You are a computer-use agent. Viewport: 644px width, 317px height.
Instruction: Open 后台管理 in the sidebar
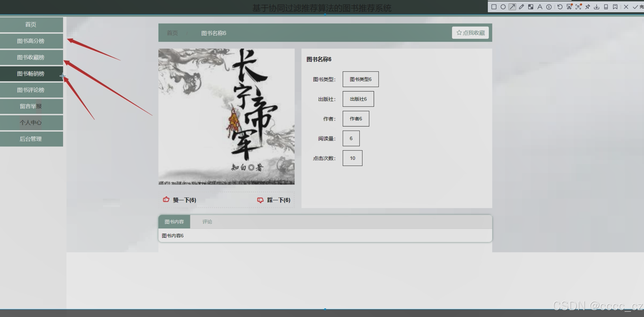pos(31,139)
